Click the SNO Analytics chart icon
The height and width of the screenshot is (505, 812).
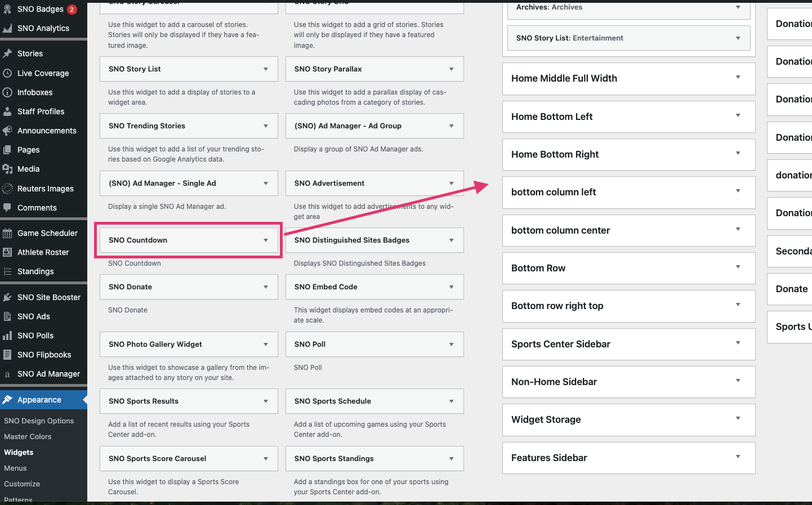coord(7,28)
